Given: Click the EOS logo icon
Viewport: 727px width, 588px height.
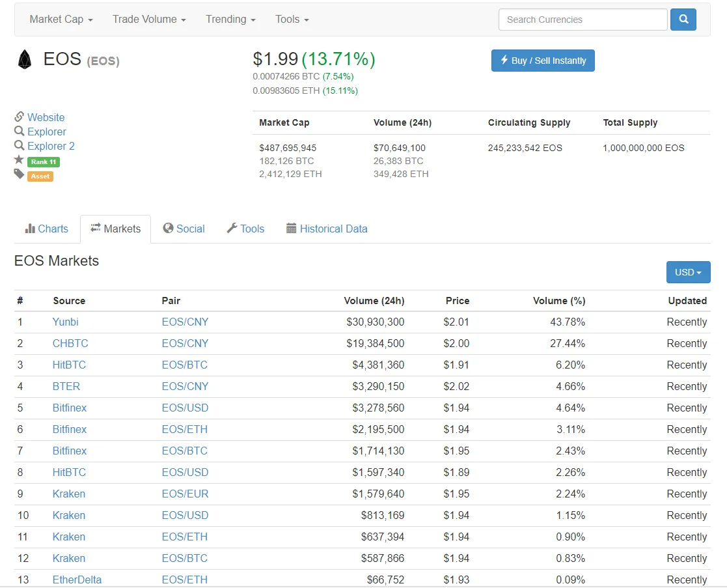Looking at the screenshot, I should coord(25,59).
